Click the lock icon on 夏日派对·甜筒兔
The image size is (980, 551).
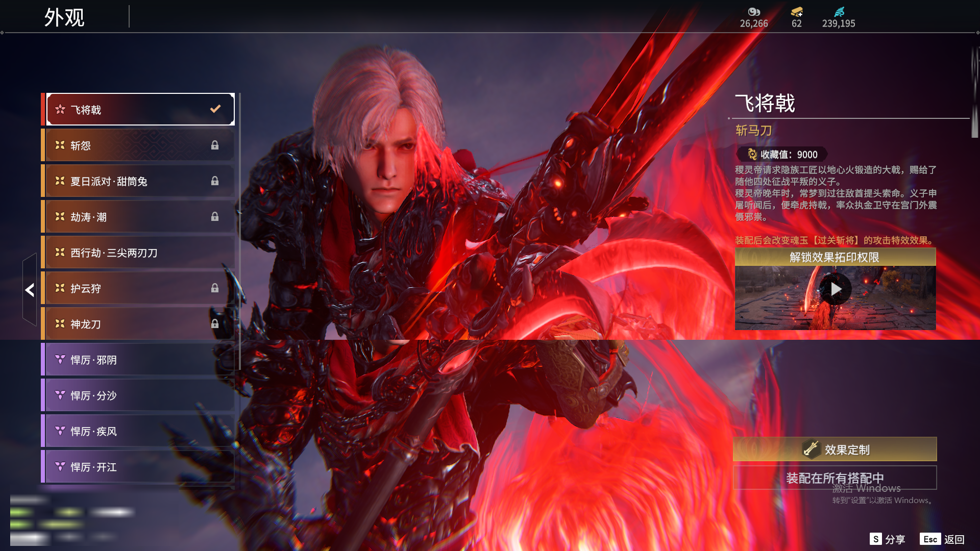(215, 181)
